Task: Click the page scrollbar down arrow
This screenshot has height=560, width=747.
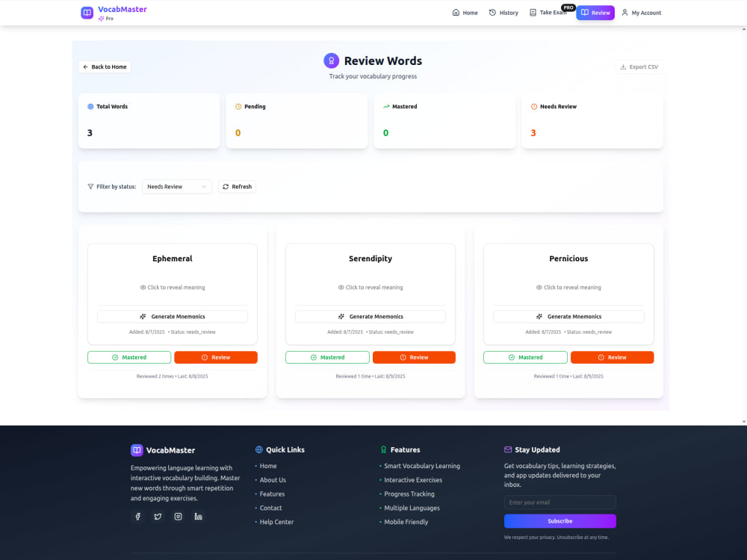Action: (744, 421)
